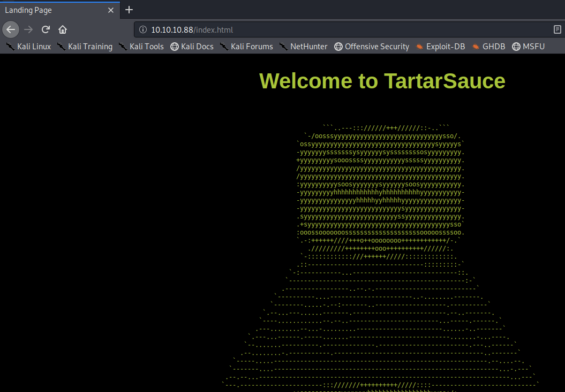
Task: Go to the browser Home page
Action: coord(63,29)
